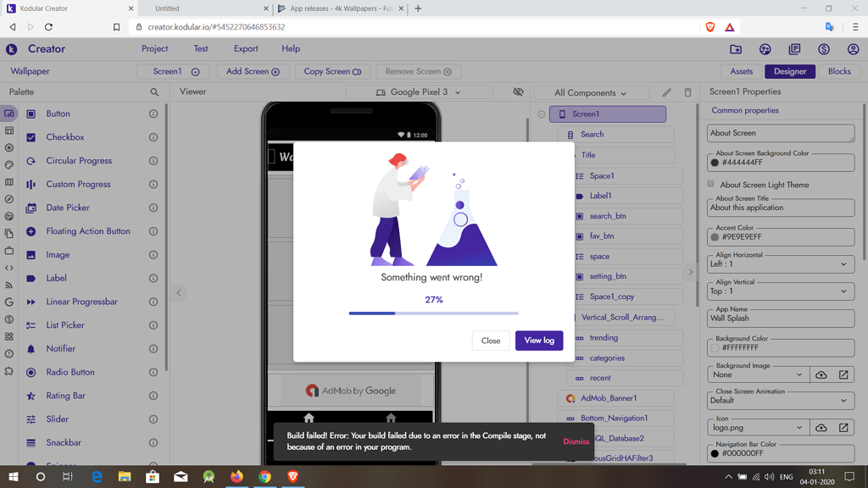Open the project folder icon in header
The width and height of the screenshot is (868, 488).
(x=736, y=49)
